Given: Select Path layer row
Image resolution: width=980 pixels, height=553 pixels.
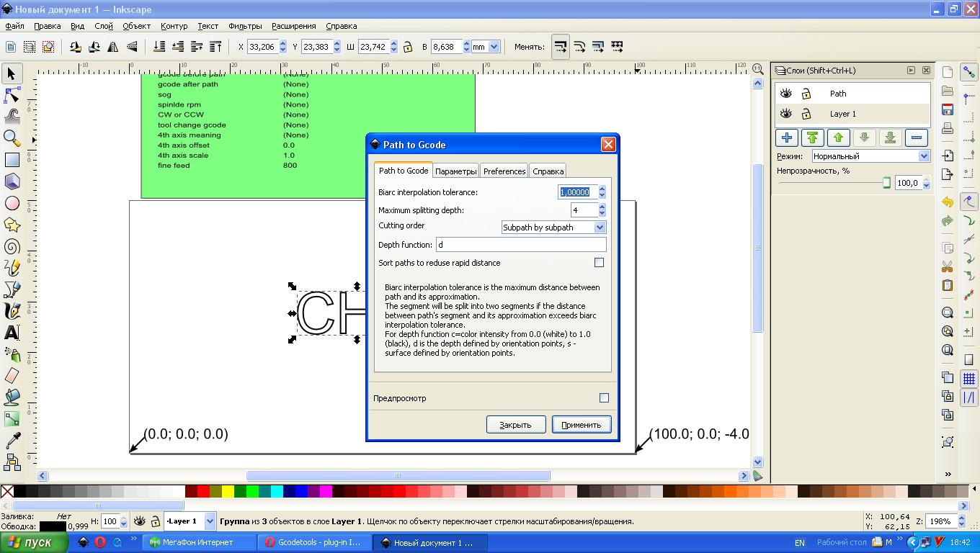Looking at the screenshot, I should tap(853, 94).
